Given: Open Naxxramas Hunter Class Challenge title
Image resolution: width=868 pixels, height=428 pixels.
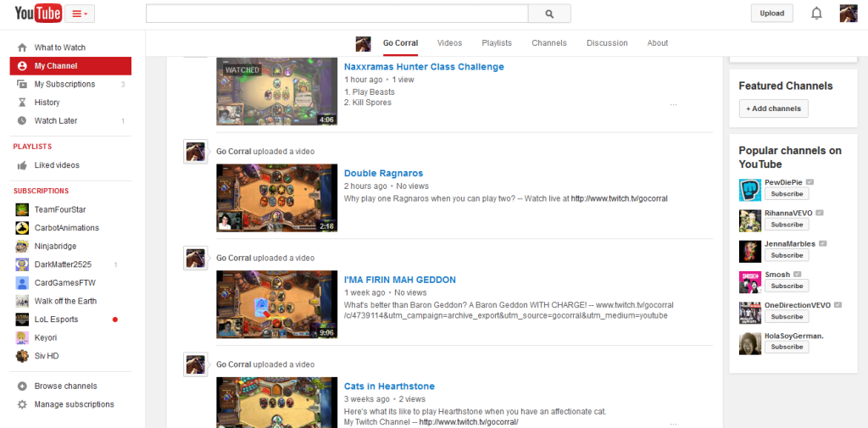Looking at the screenshot, I should tap(424, 67).
